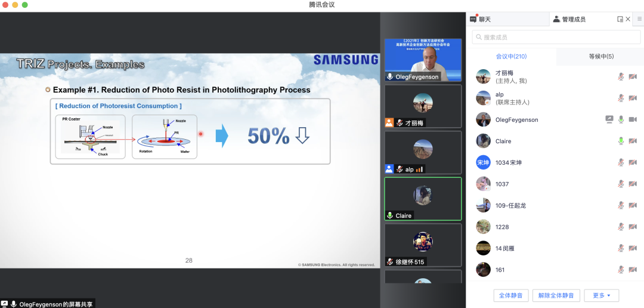Click the 搜索成员 member search field
The width and height of the screenshot is (644, 308).
click(x=556, y=37)
